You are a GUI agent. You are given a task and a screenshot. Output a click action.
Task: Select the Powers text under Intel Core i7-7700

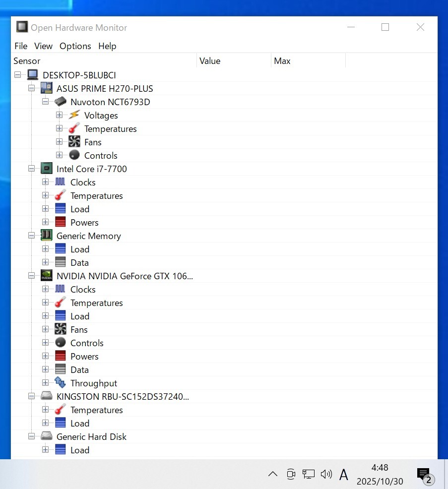point(84,222)
